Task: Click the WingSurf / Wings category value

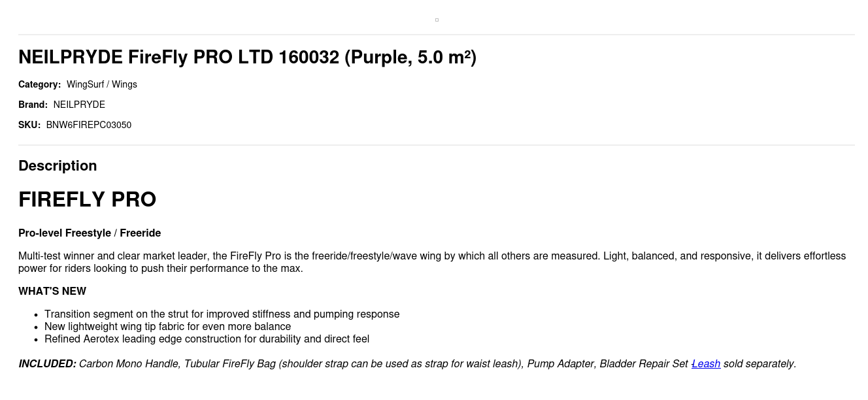Action: [x=102, y=84]
